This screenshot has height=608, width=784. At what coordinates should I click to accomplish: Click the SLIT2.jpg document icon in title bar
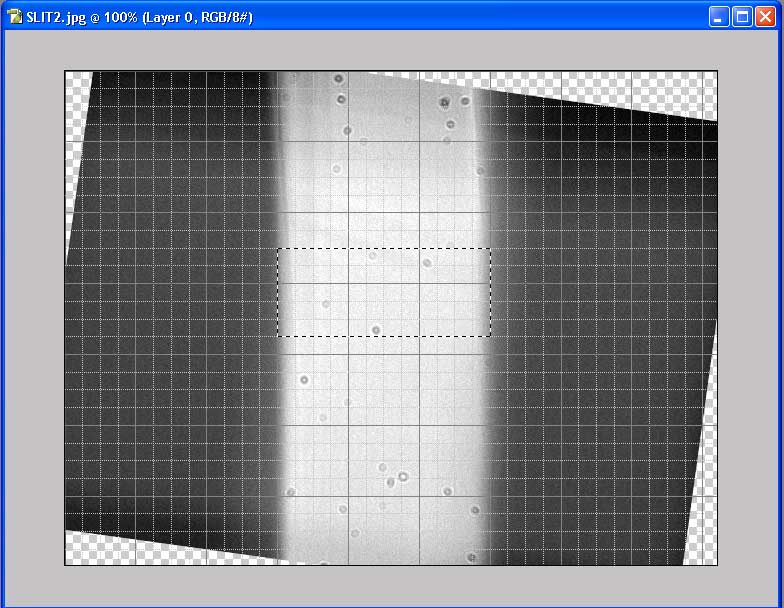[15, 17]
